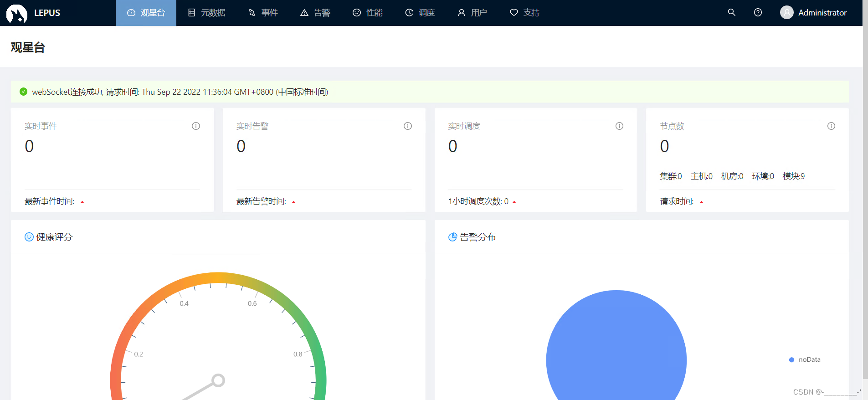Open the search icon in header
The height and width of the screenshot is (400, 868).
[732, 13]
